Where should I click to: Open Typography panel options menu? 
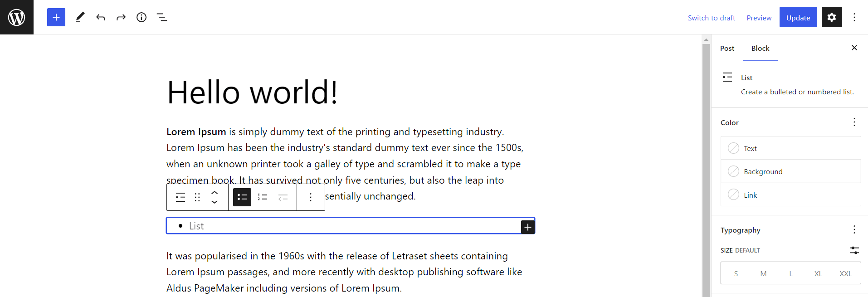pyautogui.click(x=854, y=229)
